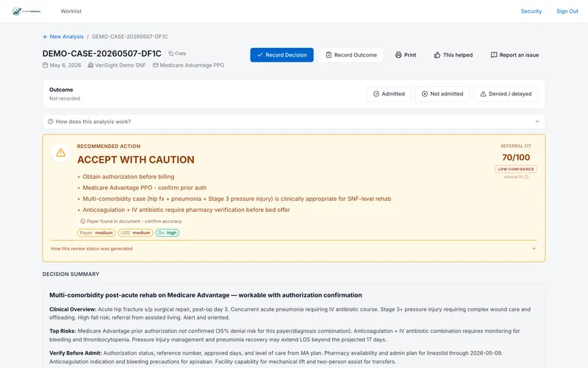Print the analysis
The image size is (588, 368).
pyautogui.click(x=406, y=54)
